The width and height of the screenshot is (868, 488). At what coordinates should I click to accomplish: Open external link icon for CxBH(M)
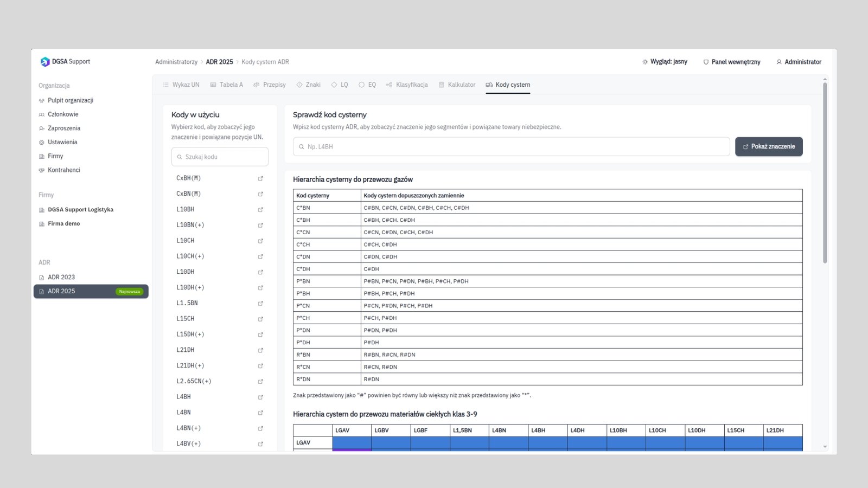click(260, 178)
